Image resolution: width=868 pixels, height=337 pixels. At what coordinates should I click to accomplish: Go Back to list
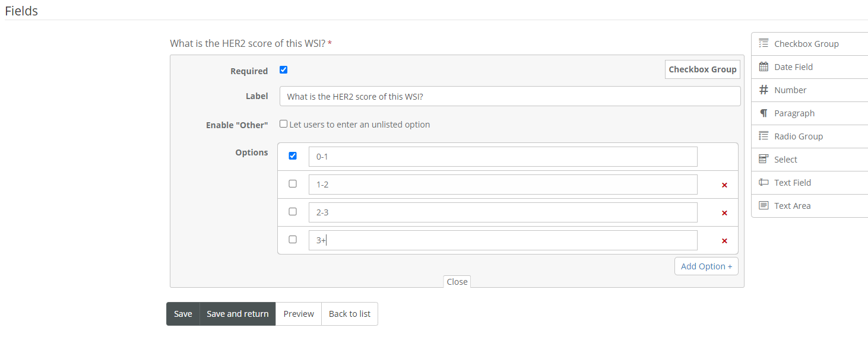pyautogui.click(x=350, y=314)
